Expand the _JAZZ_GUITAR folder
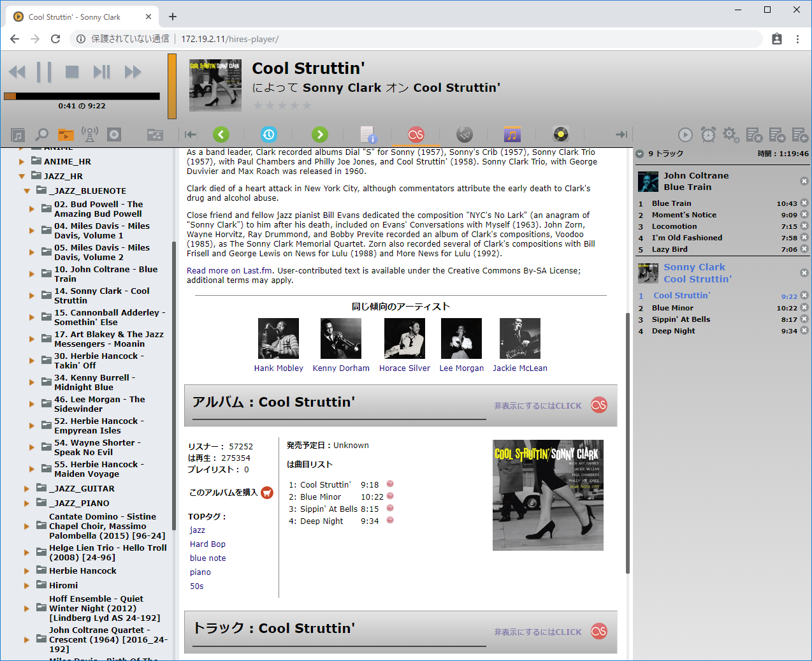 pos(27,489)
